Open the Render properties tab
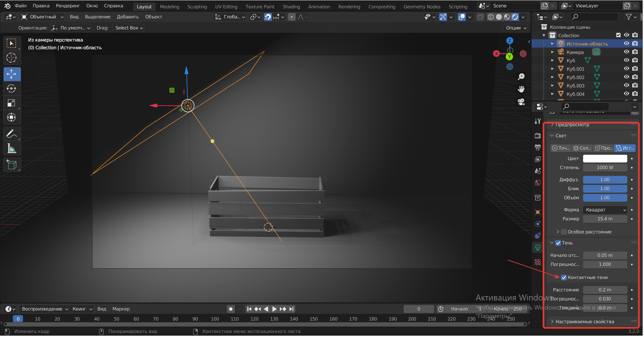This screenshot has height=338, width=644. 538,136
